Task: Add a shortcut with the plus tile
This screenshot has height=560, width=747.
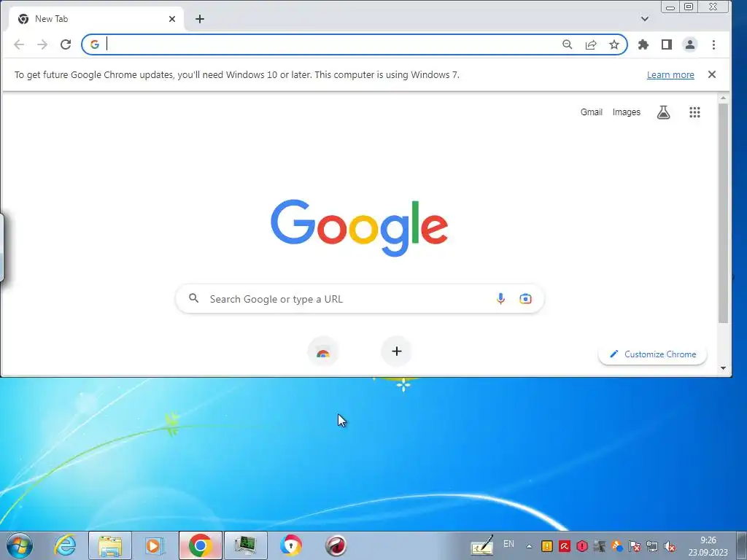Action: (x=396, y=351)
